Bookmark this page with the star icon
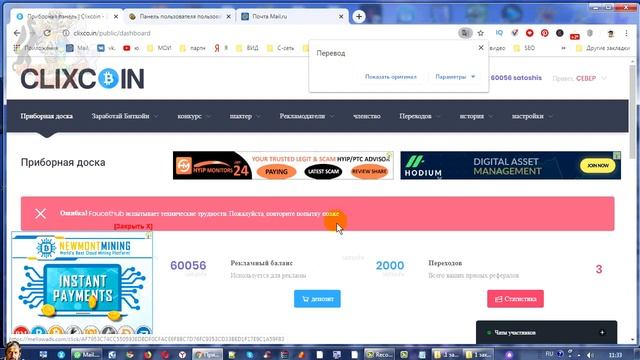640x360 pixels. point(480,33)
